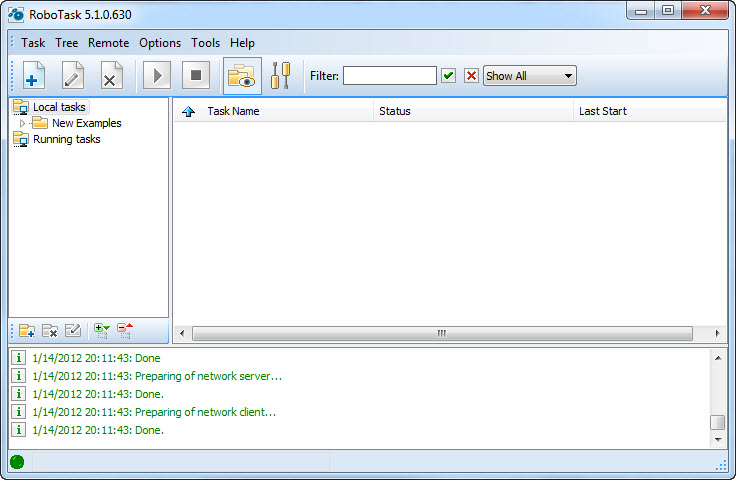Viewport: 736px width, 480px height.
Task: Stop the running task square button
Action: click(196, 76)
